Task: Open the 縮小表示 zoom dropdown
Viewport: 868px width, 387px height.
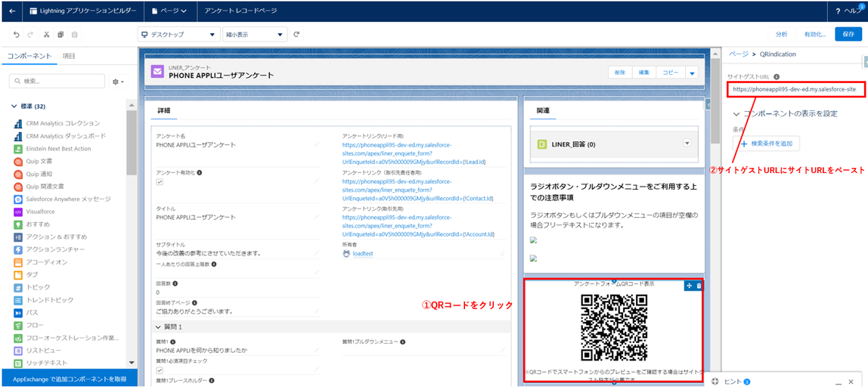Action: (x=255, y=34)
